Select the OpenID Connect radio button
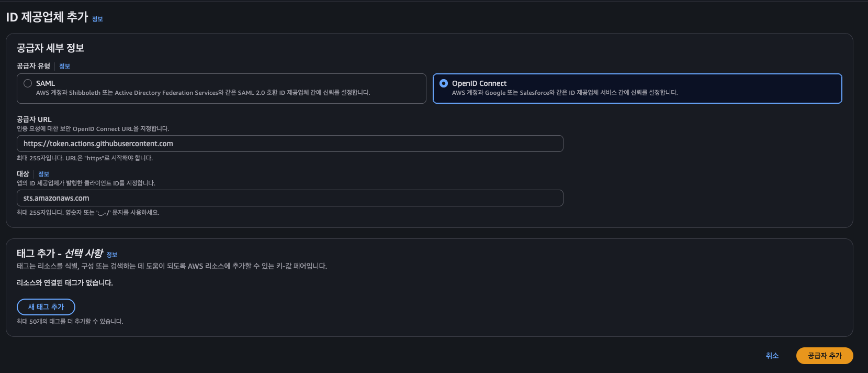Image resolution: width=868 pixels, height=373 pixels. point(444,83)
